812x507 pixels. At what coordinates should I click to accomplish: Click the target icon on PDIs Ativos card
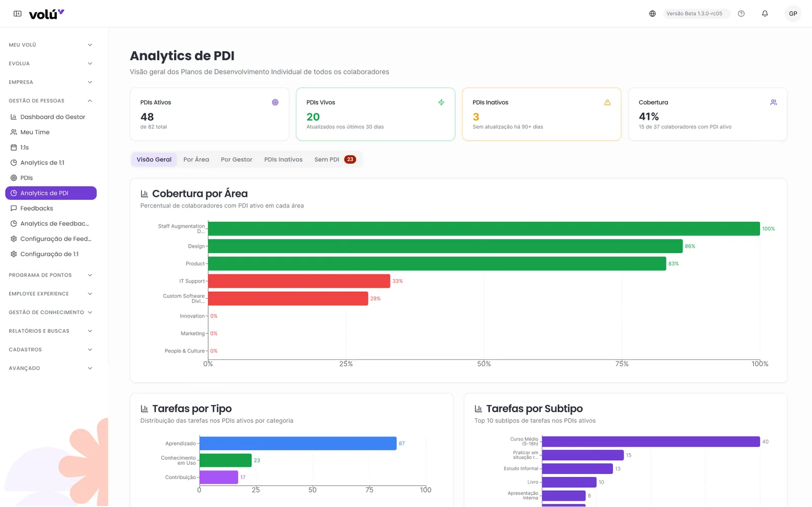275,103
